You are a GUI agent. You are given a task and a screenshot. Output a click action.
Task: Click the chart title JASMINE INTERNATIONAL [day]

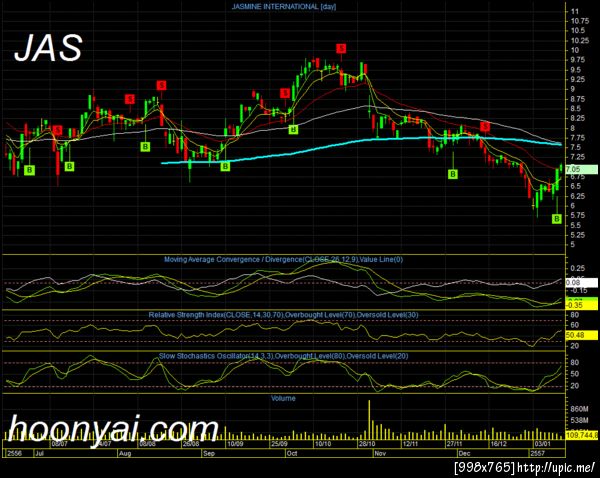(284, 7)
